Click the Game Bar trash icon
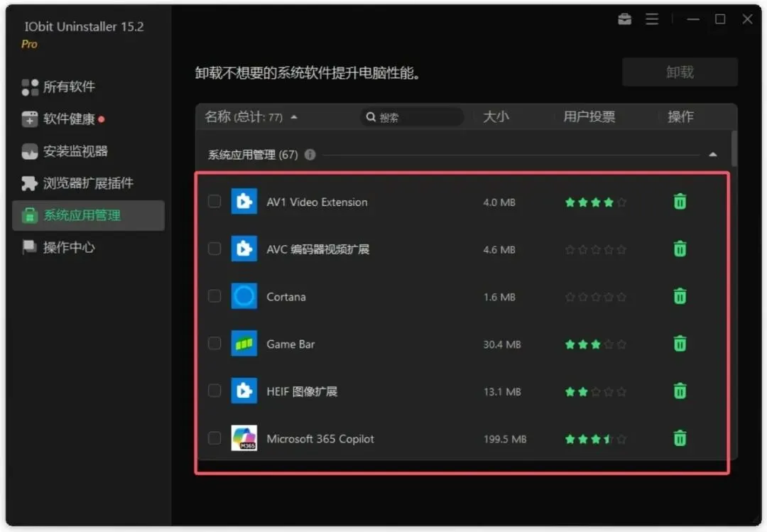This screenshot has width=767, height=532. click(680, 344)
